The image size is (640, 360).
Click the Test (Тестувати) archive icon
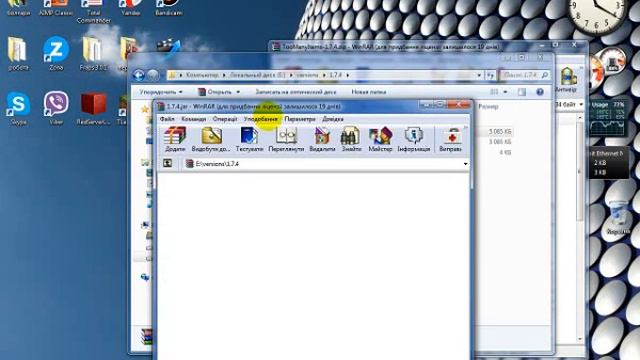point(249,140)
